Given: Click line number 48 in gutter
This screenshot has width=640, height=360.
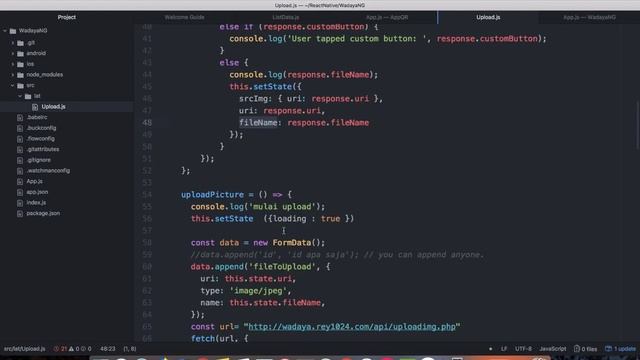Looking at the screenshot, I should point(147,123).
